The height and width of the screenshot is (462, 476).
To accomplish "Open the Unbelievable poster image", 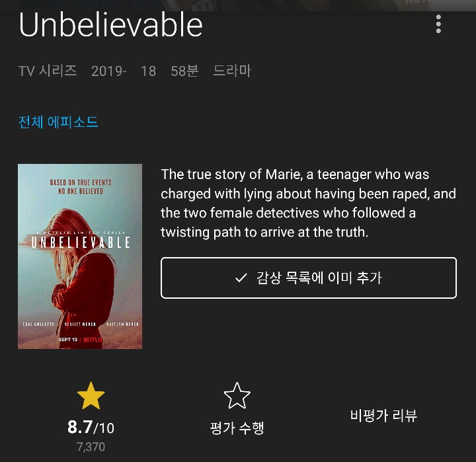I will click(80, 256).
